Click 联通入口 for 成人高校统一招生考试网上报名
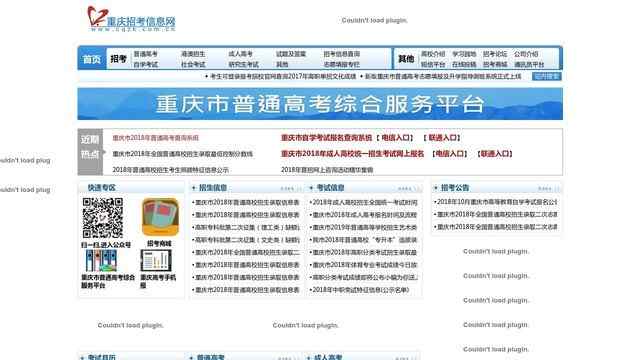 [494, 154]
